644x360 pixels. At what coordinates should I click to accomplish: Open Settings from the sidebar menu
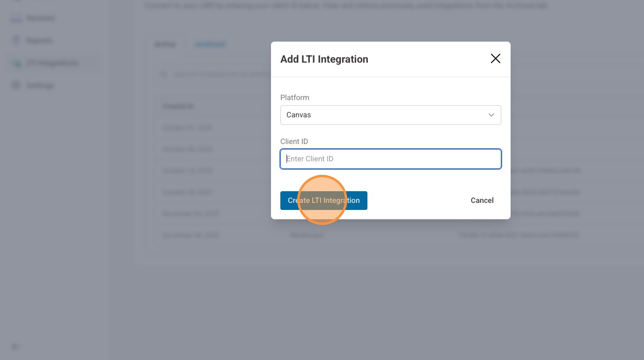[40, 86]
